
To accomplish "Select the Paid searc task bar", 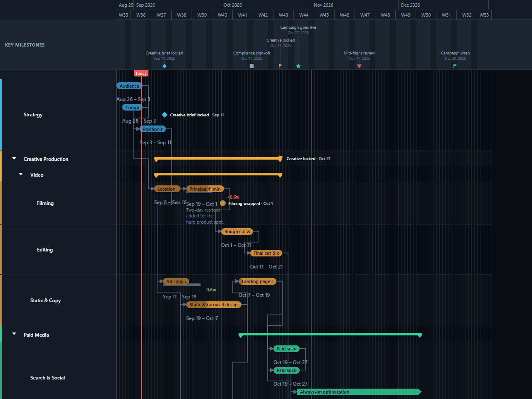I will [286, 349].
